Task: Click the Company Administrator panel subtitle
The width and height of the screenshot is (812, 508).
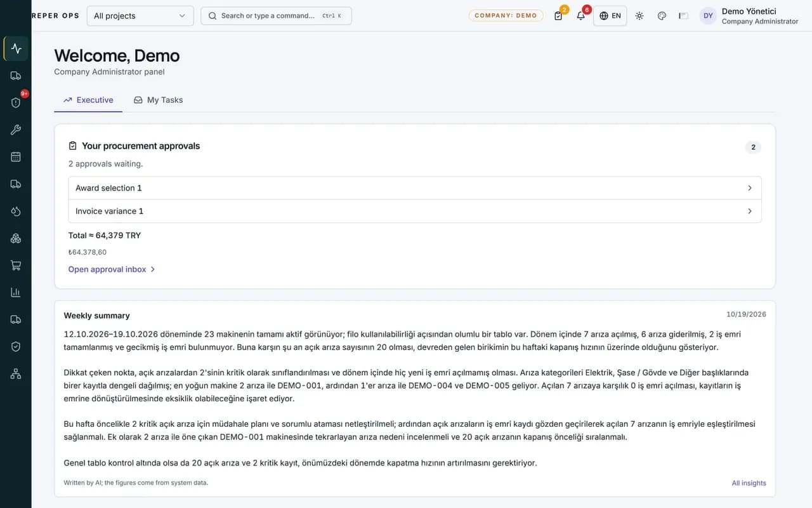Action: [x=109, y=72]
